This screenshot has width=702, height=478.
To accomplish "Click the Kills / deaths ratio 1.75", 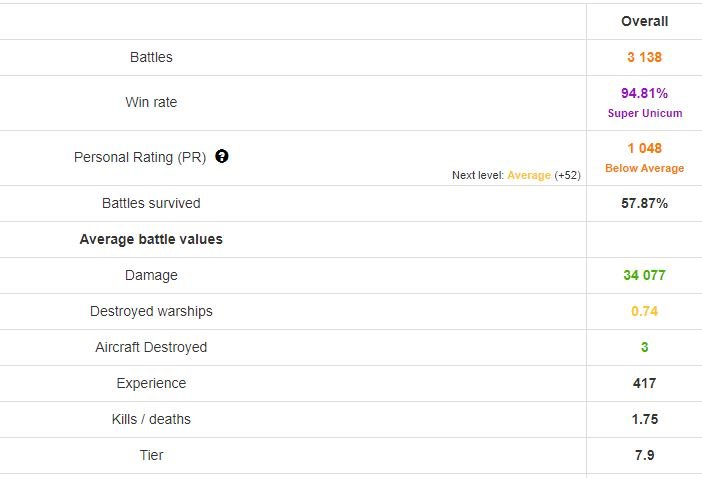I will tap(644, 419).
